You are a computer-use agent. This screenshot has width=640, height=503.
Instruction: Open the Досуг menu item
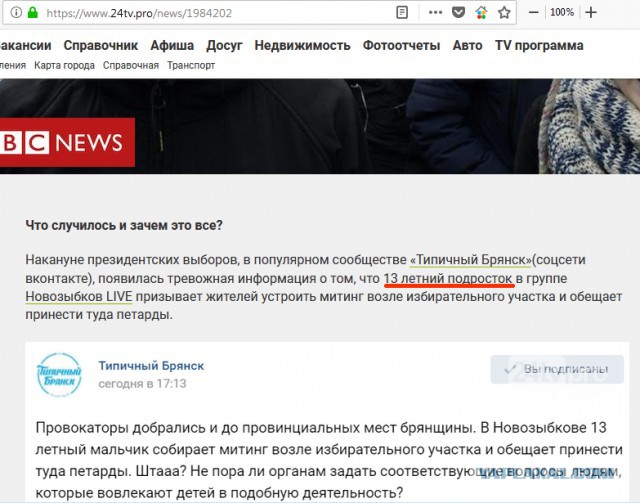coord(224,46)
